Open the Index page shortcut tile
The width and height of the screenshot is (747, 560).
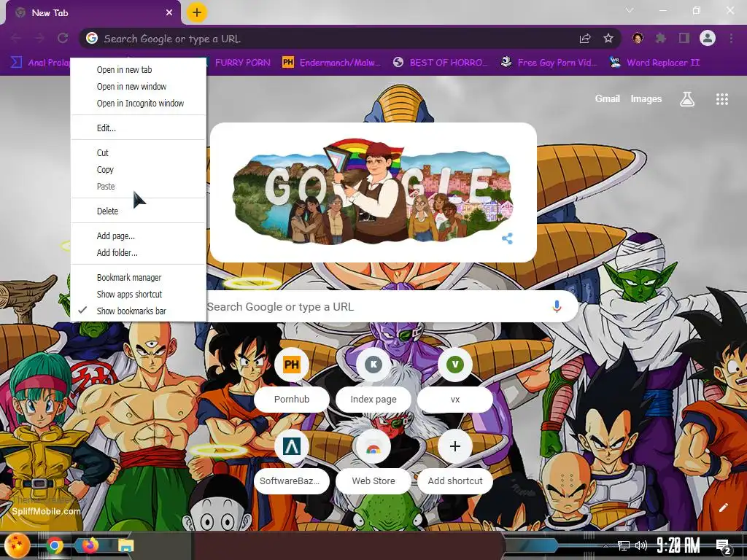(x=373, y=381)
